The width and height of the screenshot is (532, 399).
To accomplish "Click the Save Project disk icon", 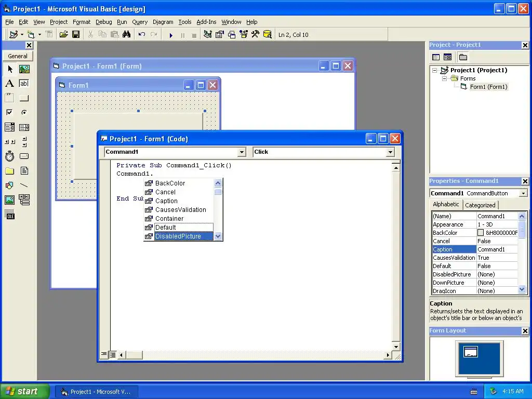I will 76,35.
